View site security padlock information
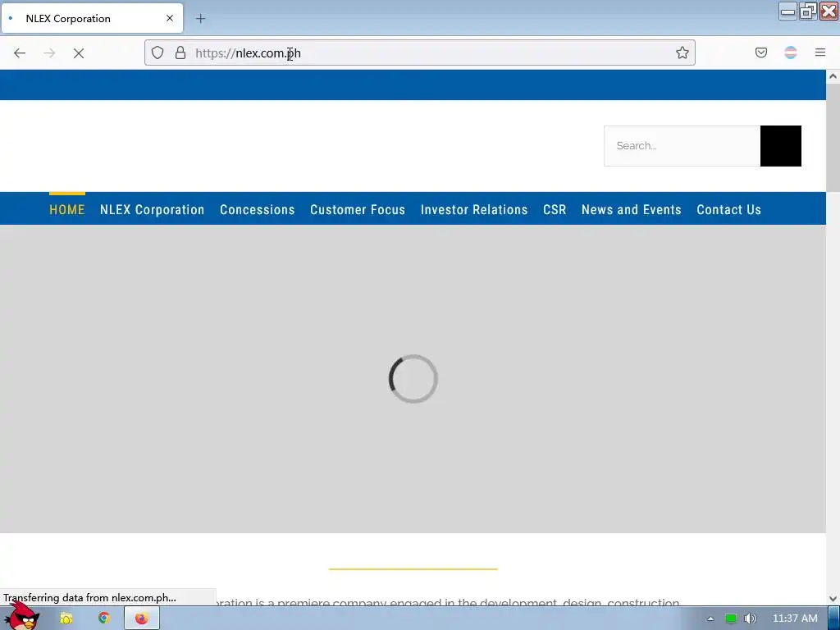 [180, 52]
